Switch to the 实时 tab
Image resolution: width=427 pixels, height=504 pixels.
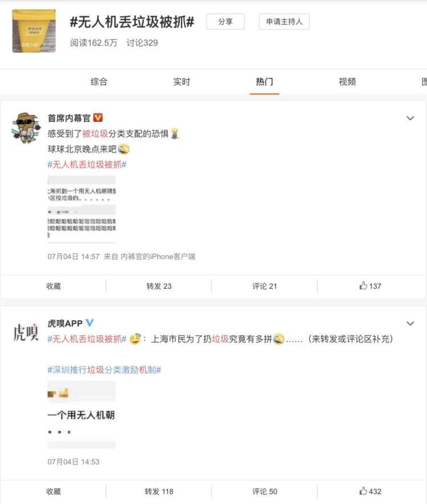click(x=182, y=81)
